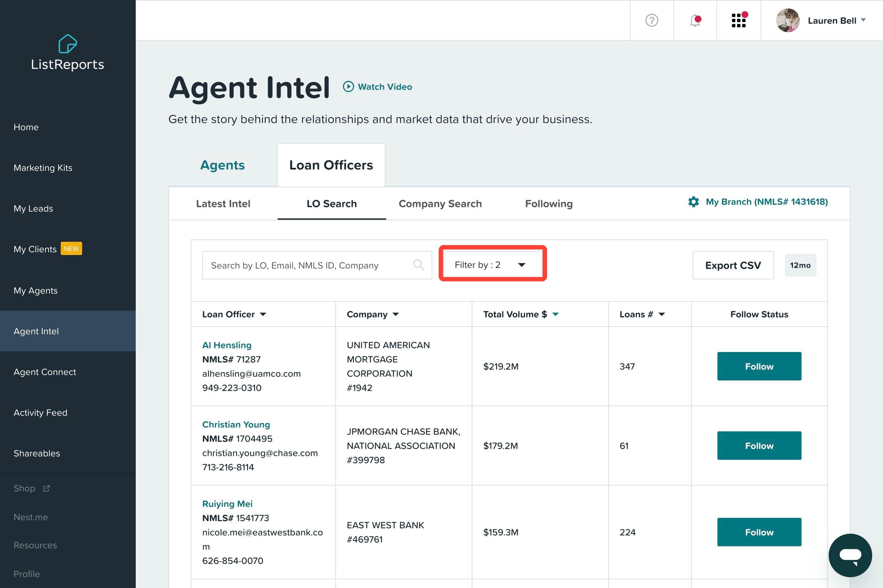883x588 pixels.
Task: Open the notifications bell icon
Action: pyautogui.click(x=695, y=20)
